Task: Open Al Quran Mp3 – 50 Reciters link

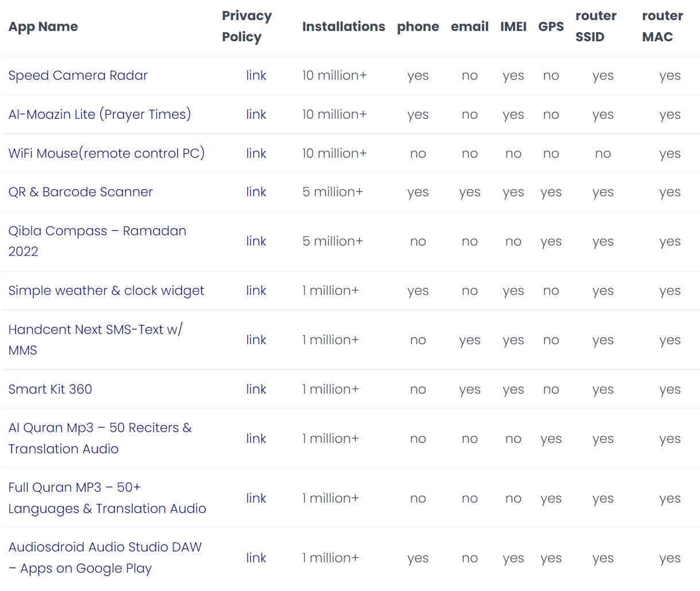Action: pos(100,428)
